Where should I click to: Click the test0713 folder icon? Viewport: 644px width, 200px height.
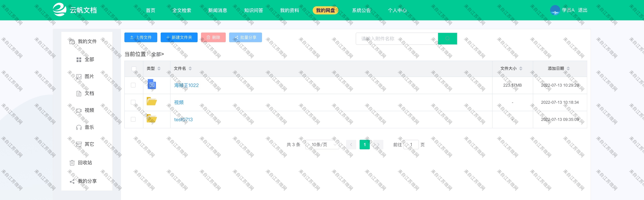point(152,119)
